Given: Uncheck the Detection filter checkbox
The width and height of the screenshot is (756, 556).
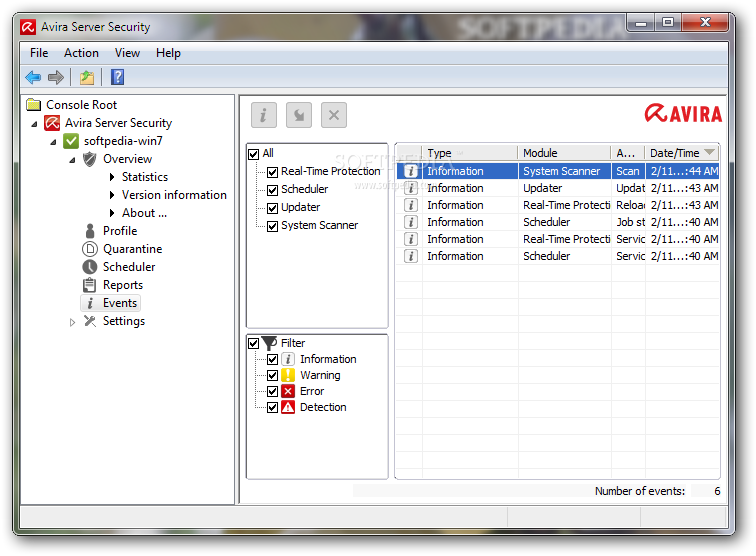Looking at the screenshot, I should pos(272,407).
